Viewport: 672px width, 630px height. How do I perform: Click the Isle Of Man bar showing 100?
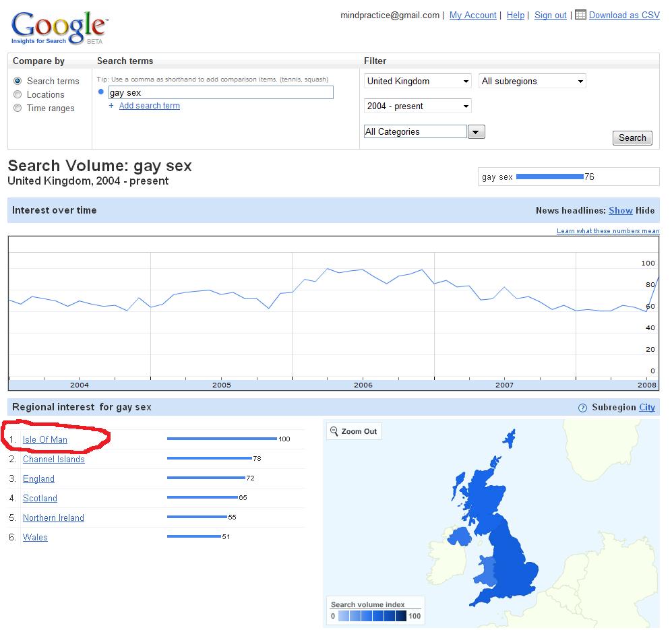click(x=222, y=439)
